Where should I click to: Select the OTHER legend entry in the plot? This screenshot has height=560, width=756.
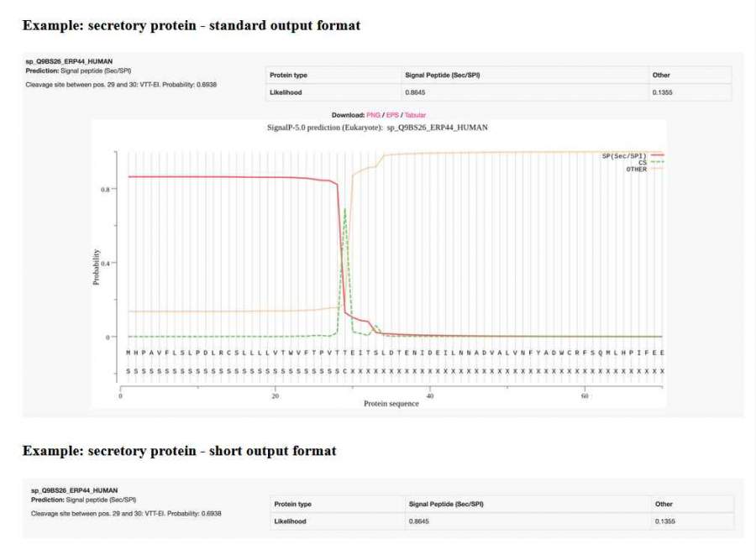[x=637, y=169]
